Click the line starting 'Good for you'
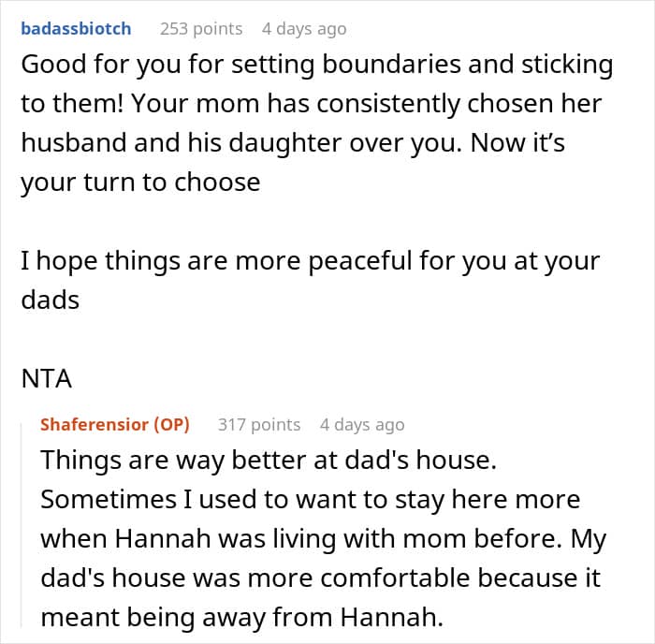 [316, 66]
